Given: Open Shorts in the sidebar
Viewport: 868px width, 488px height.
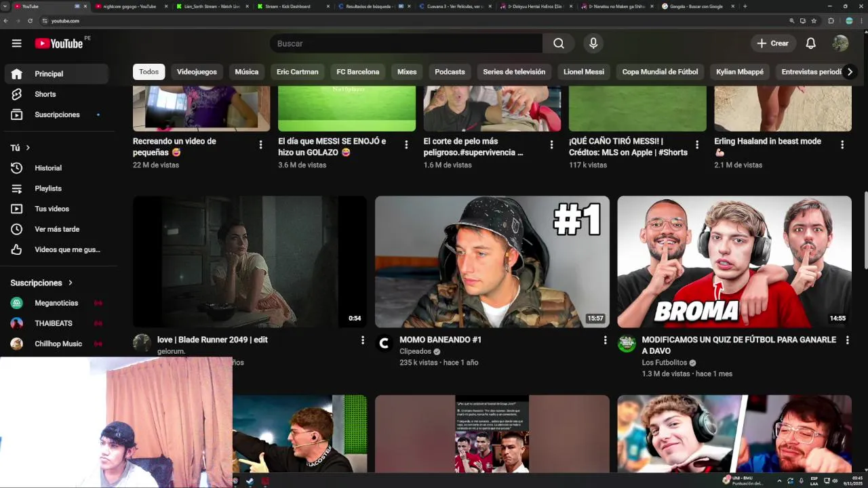Looking at the screenshot, I should click(x=56, y=94).
